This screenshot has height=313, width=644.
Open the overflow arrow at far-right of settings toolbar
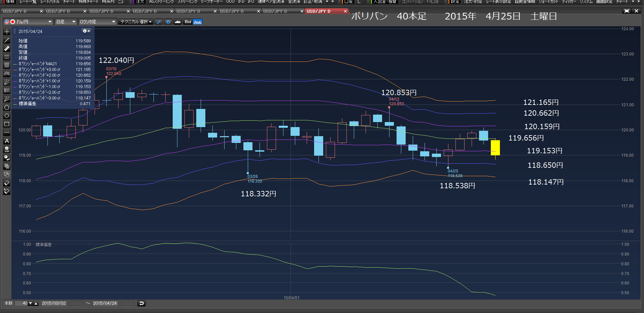pos(633,2)
